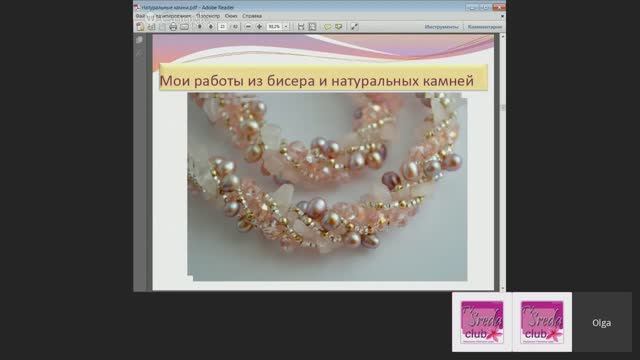Minimize the Adobe Reader window
Viewport: 640px width, 360px height.
[472, 7]
